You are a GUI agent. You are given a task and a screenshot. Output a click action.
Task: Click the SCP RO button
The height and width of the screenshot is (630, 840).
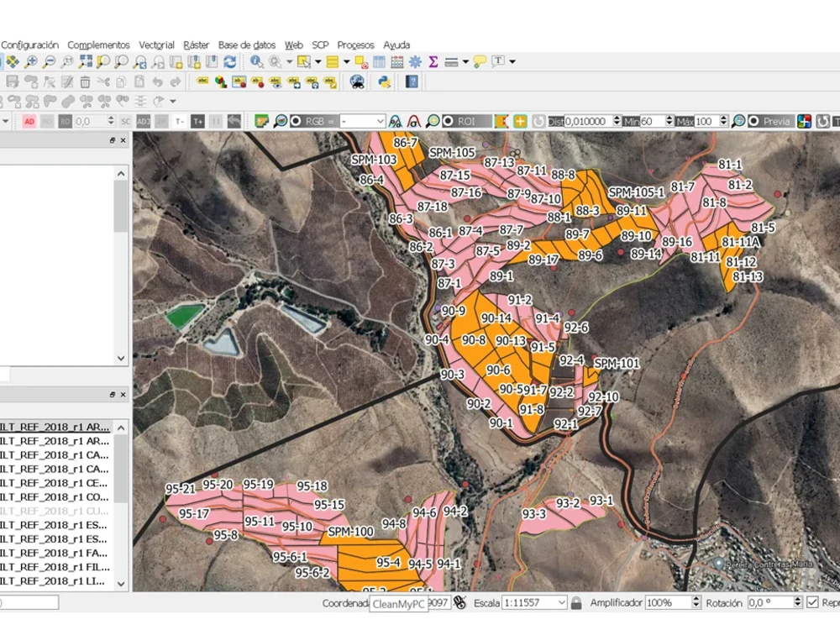point(66,122)
